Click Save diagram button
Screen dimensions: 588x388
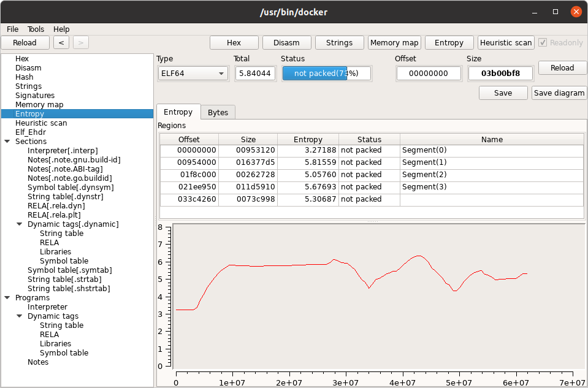click(559, 93)
